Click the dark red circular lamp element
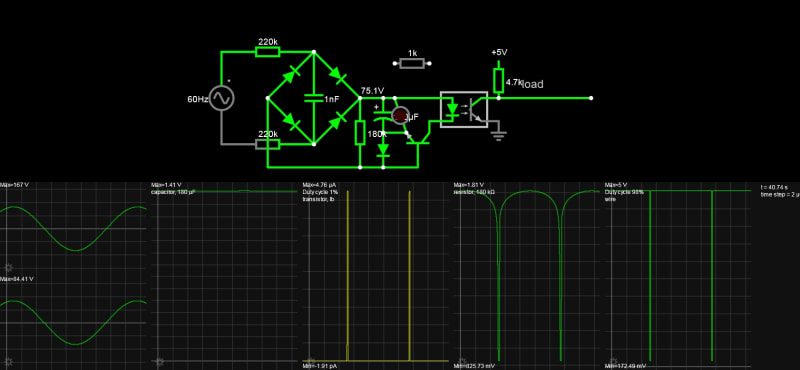This screenshot has height=370, width=800. [x=401, y=115]
